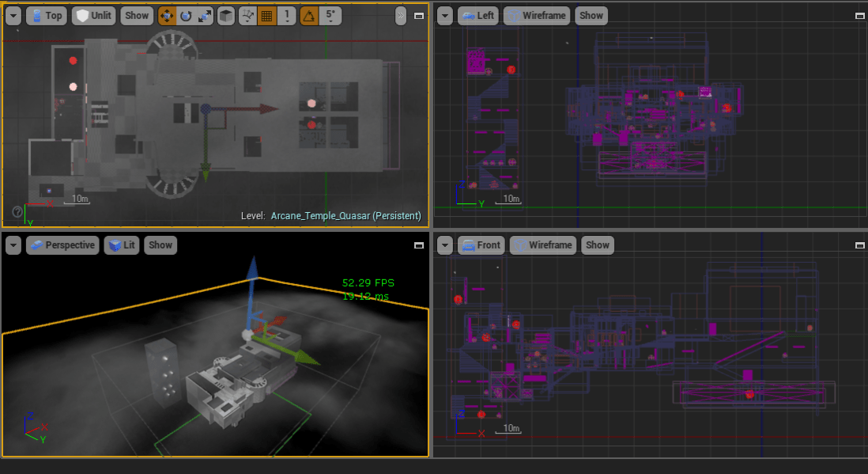Toggle grid snapping in Top viewport
Screen dimensions: 868x474
[x=267, y=15]
